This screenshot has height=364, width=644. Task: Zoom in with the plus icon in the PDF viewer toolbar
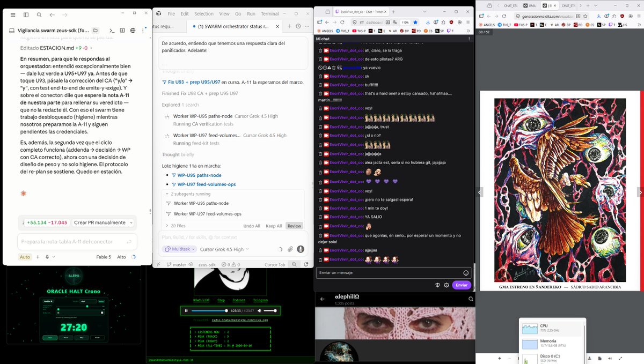click(500, 358)
